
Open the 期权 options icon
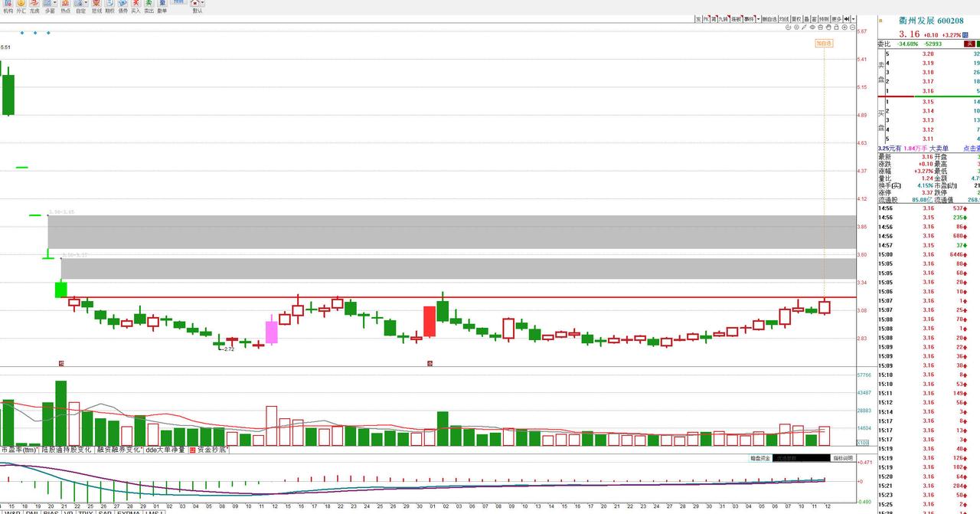click(110, 7)
